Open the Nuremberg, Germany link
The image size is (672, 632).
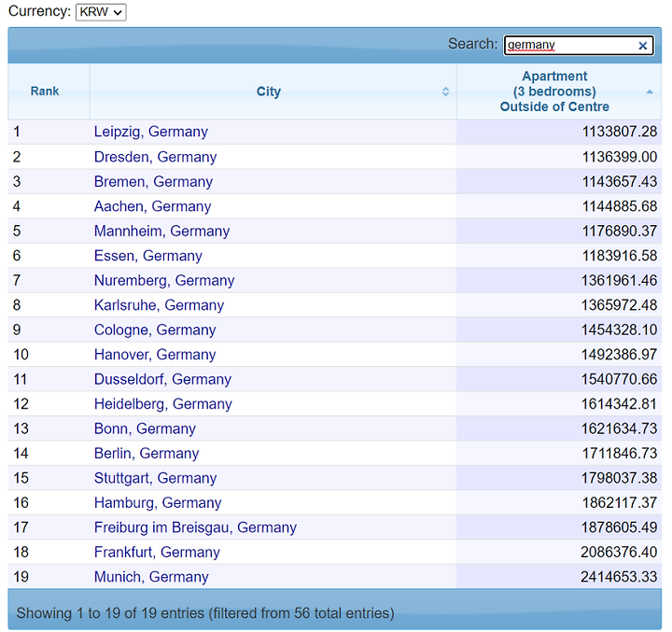[x=164, y=280]
